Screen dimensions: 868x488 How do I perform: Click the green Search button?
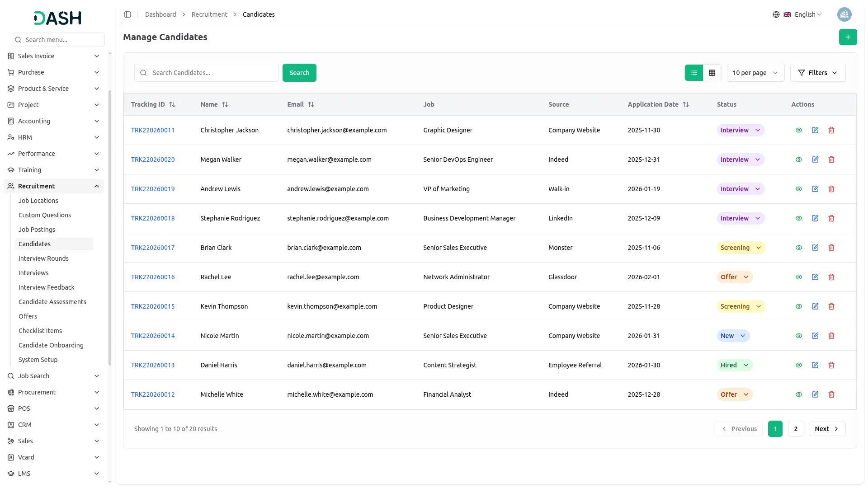(x=299, y=73)
